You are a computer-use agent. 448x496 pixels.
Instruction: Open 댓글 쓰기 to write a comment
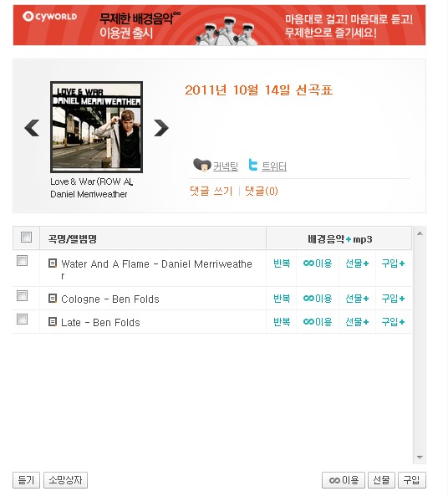point(211,191)
